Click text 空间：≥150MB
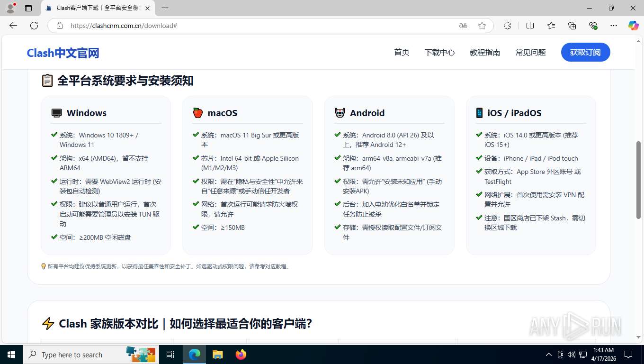 pyautogui.click(x=223, y=227)
